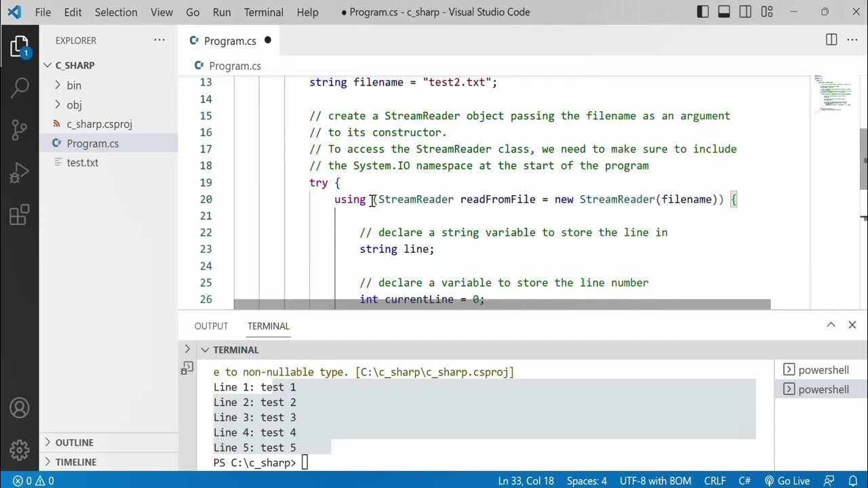Click the feedback icon in status bar
This screenshot has width=868, height=488.
[x=830, y=481]
